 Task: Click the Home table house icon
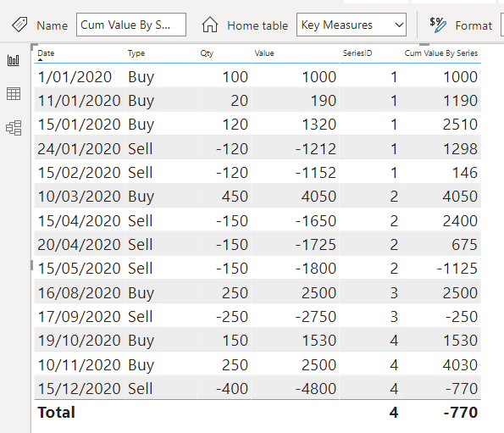click(x=210, y=25)
